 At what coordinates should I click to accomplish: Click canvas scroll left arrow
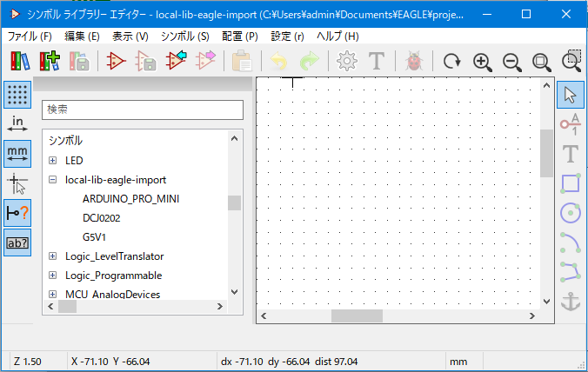pos(264,316)
